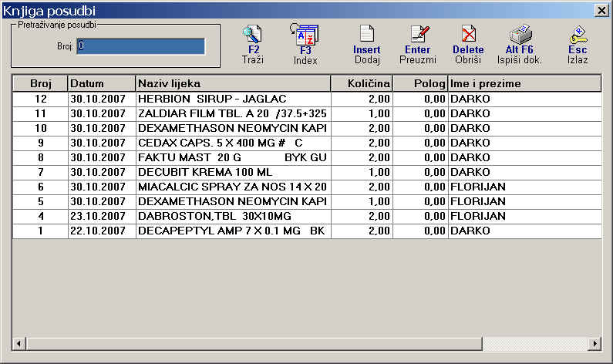Select row HERBION SIRUP - JAGLAC

(307, 99)
